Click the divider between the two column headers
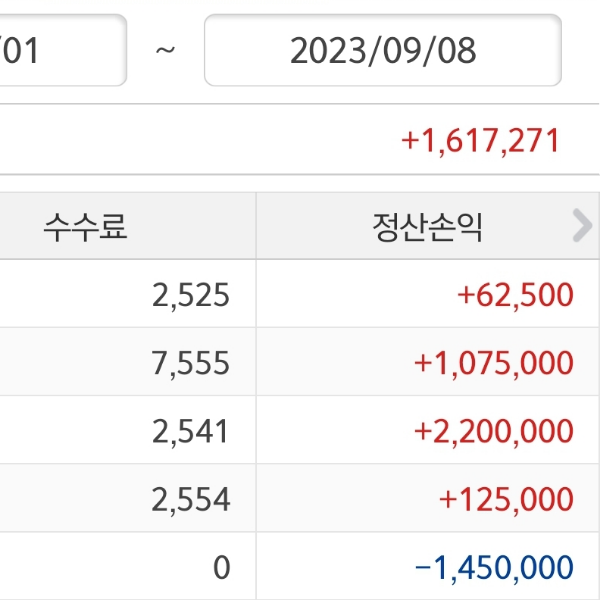The height and width of the screenshot is (600, 600). [x=256, y=227]
